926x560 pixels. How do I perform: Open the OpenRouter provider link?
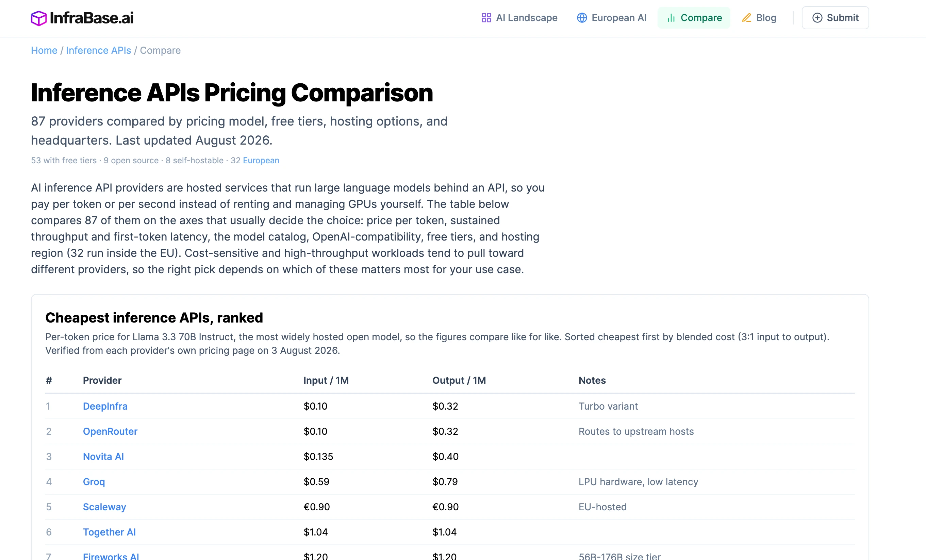tap(110, 431)
